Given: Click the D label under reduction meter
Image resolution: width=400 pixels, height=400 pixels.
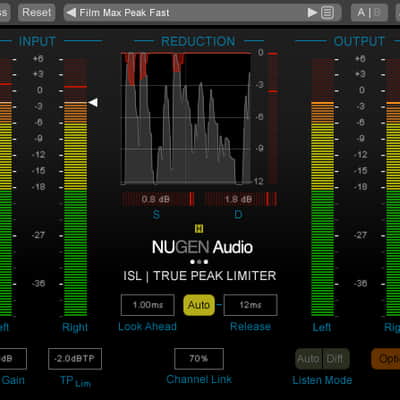Looking at the screenshot, I should coord(238,214).
